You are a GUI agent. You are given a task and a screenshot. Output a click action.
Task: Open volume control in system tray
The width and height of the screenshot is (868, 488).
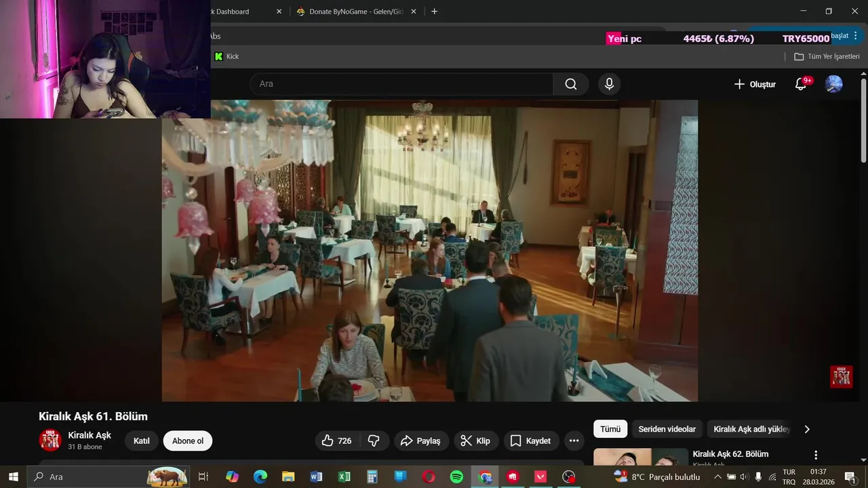click(x=744, y=477)
